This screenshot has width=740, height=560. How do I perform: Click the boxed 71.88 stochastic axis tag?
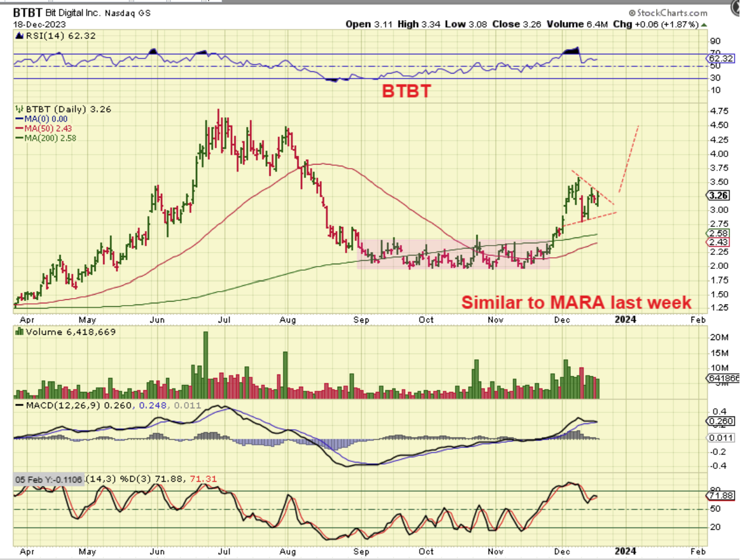tap(721, 495)
